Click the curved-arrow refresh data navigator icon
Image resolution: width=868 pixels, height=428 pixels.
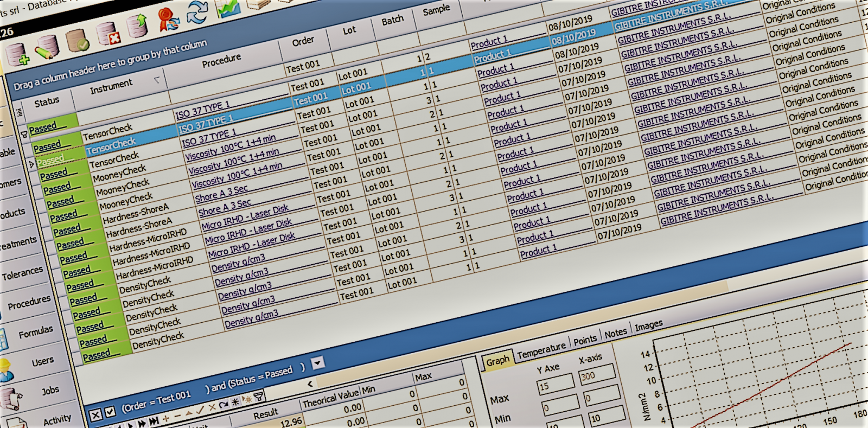pos(223,405)
